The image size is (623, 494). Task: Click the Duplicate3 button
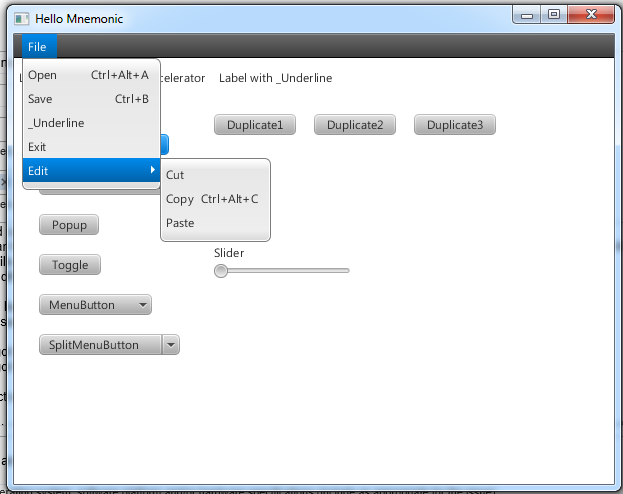[x=455, y=125]
